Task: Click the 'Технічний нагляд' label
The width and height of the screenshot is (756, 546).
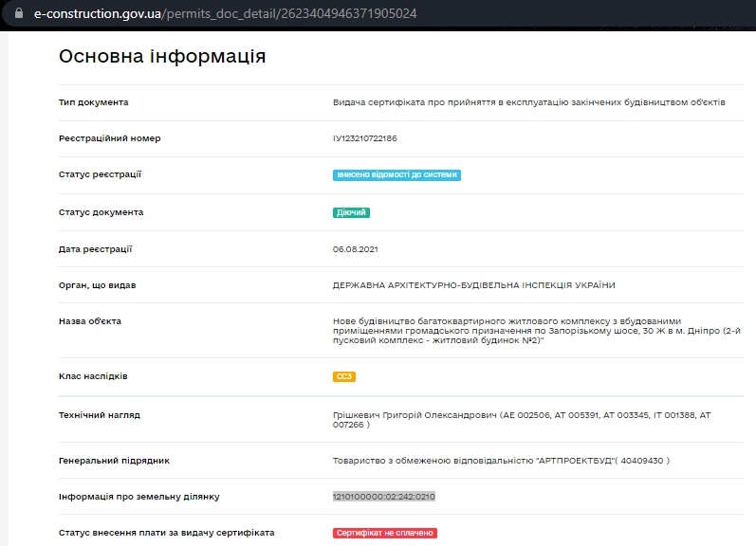Action: pos(100,415)
